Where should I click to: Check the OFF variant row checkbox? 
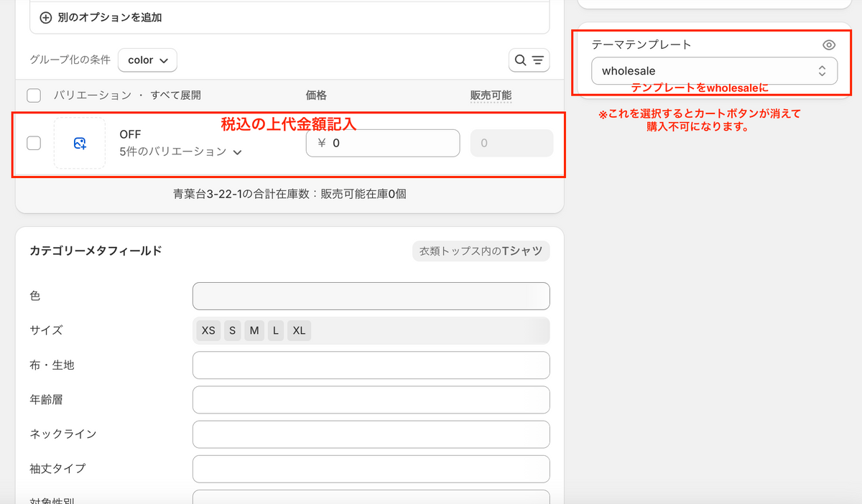click(34, 143)
